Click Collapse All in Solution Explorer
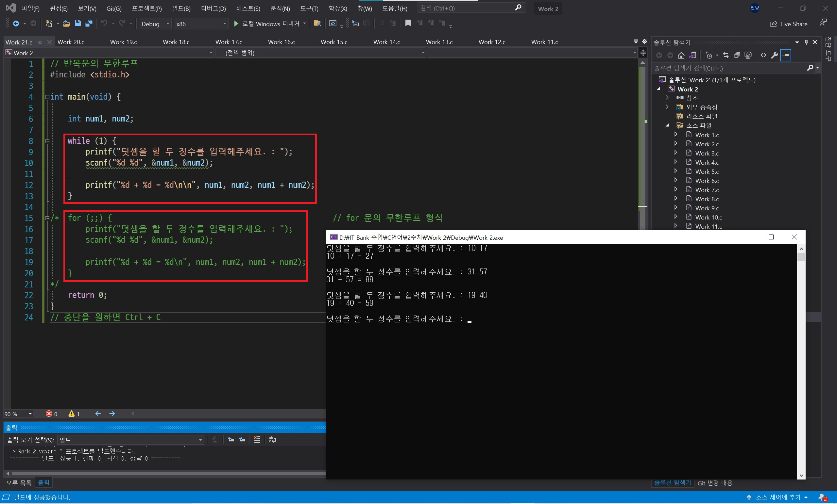The height and width of the screenshot is (504, 837). point(737,55)
